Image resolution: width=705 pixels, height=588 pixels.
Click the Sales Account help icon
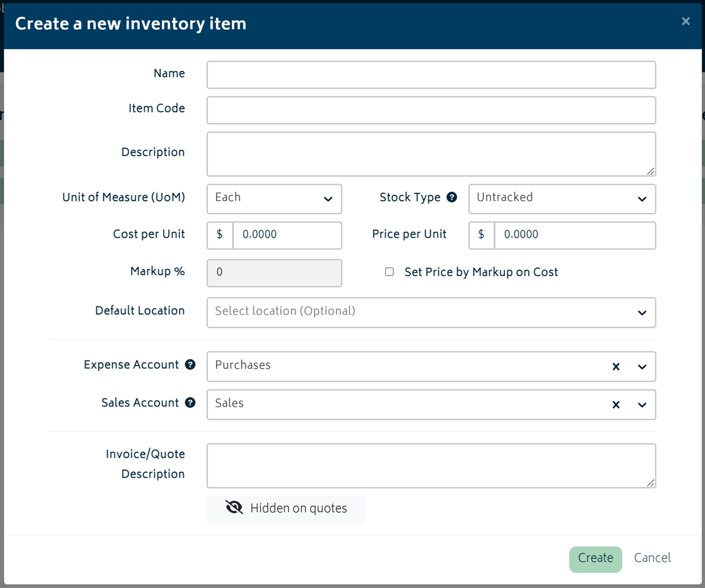pos(189,403)
